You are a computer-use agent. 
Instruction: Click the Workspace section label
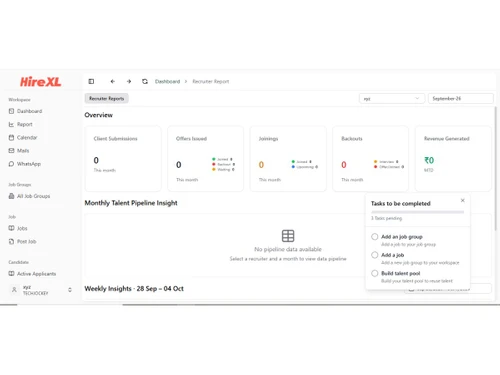click(x=19, y=100)
